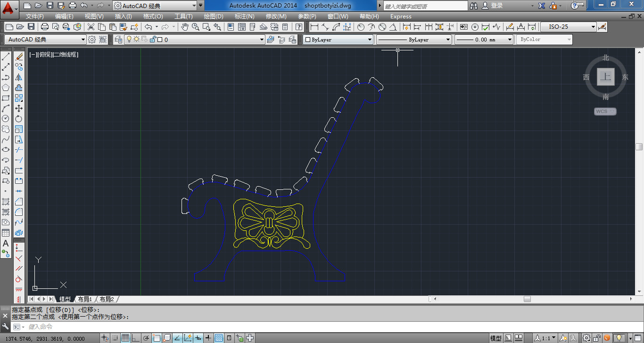Toggle Polar Tracking in status bar
The width and height of the screenshot is (644, 343).
click(x=146, y=338)
